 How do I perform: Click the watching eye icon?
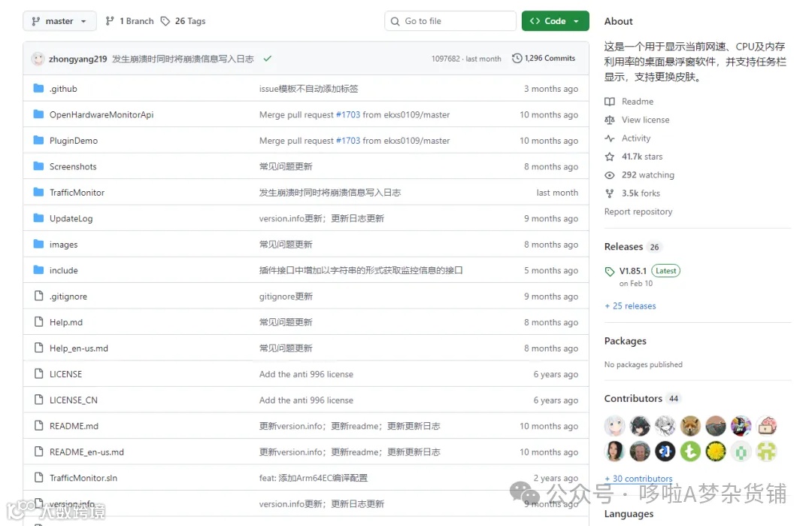click(x=610, y=175)
